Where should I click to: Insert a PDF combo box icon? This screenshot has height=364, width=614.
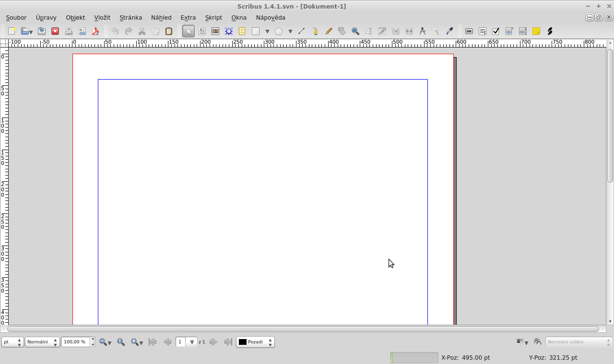click(x=509, y=31)
